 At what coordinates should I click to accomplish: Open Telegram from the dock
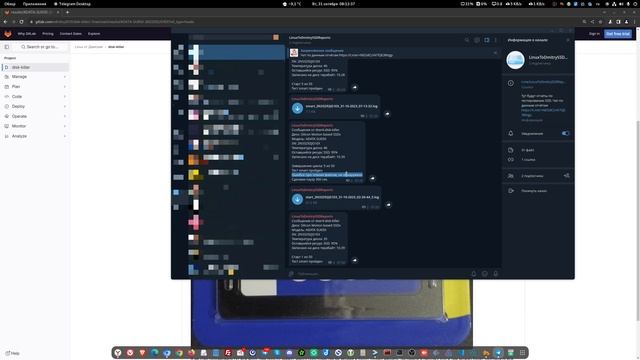[498, 353]
